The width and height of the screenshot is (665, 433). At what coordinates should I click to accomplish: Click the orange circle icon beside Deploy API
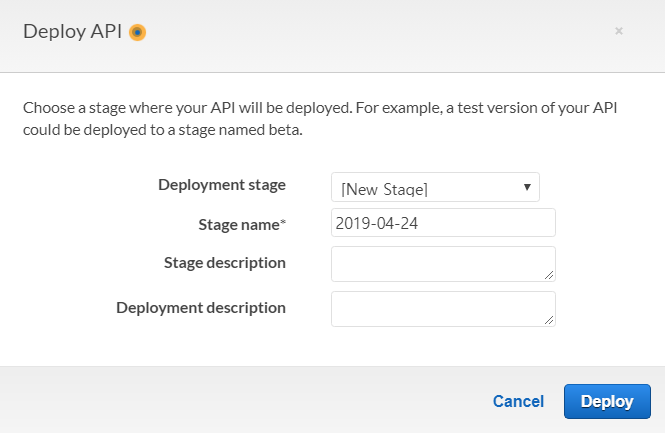pos(138,32)
